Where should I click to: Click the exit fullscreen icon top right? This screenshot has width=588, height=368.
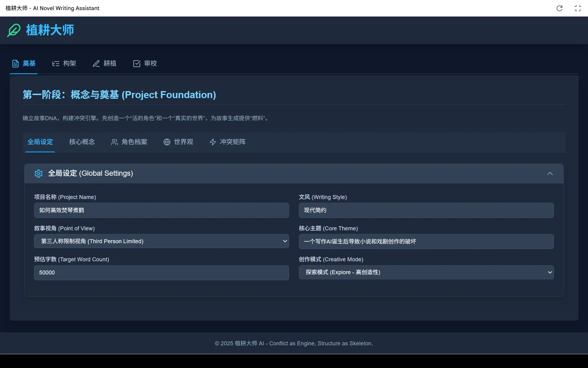[x=578, y=8]
